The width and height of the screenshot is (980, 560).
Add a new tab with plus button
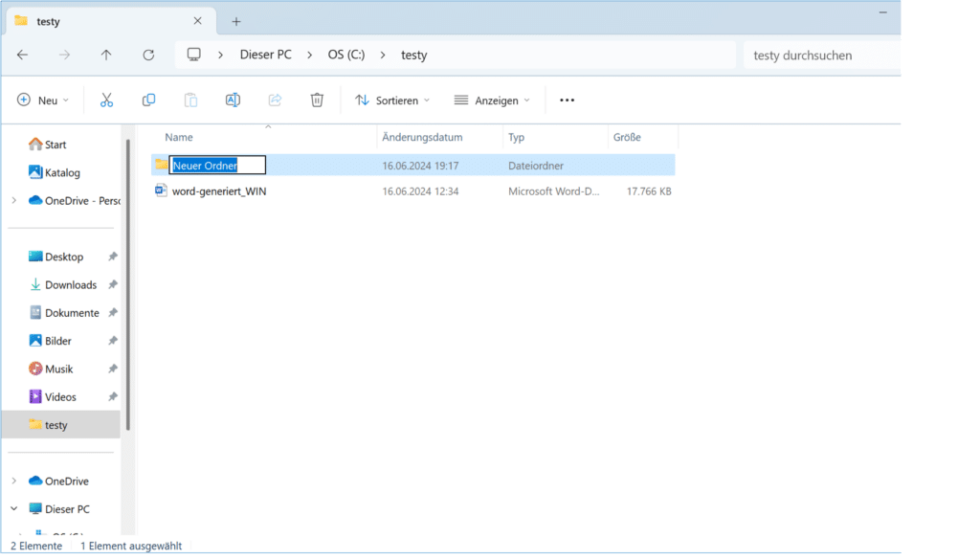[236, 21]
